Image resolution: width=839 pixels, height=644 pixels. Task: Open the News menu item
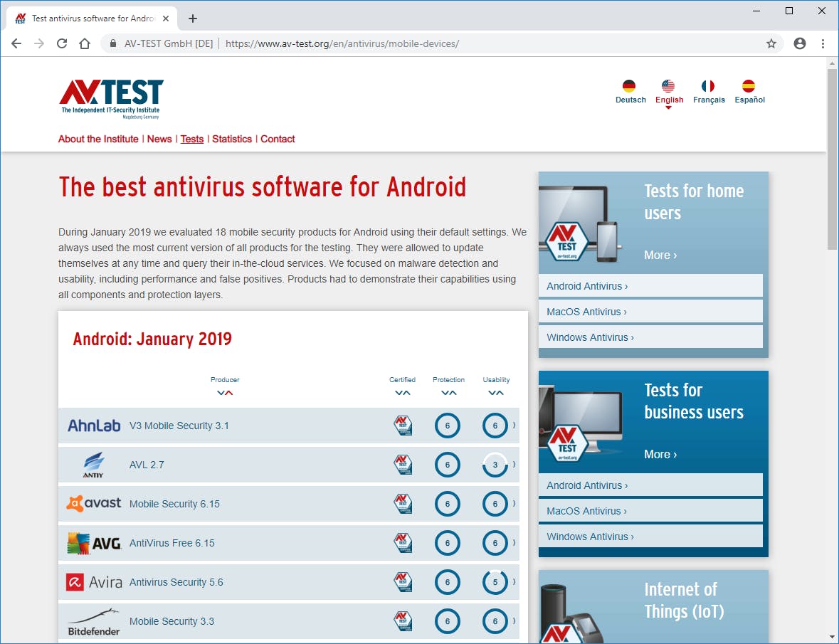[x=159, y=139]
